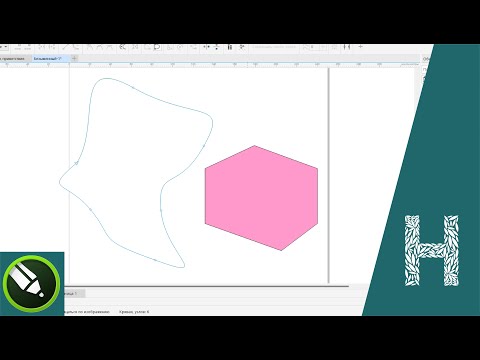Click the Add nodes icon

point(17,47)
